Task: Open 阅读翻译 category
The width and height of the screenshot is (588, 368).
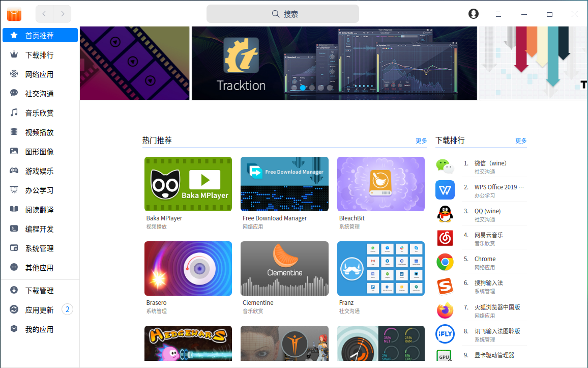Action: (x=40, y=210)
